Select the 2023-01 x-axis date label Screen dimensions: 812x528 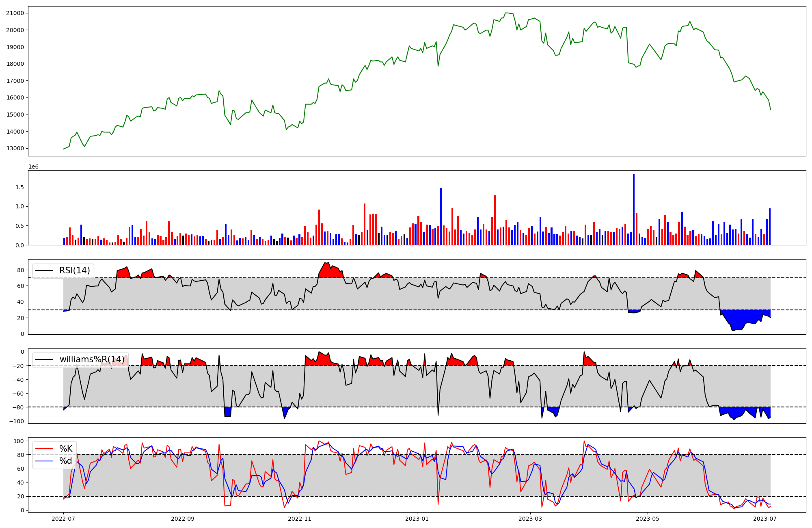coord(417,519)
